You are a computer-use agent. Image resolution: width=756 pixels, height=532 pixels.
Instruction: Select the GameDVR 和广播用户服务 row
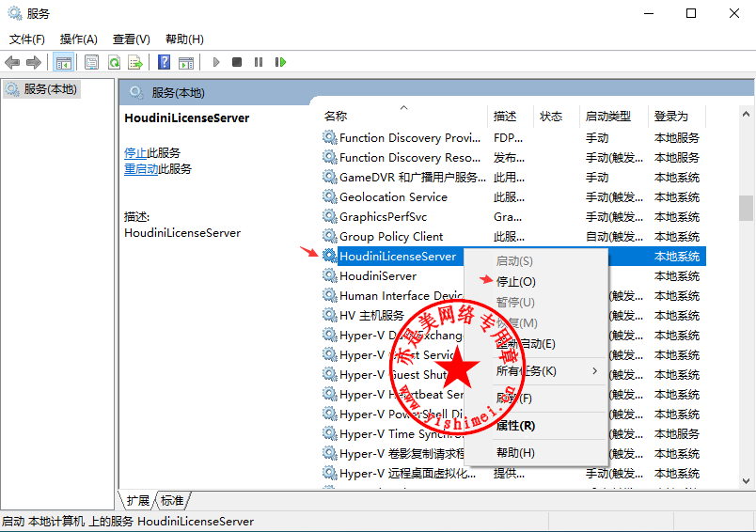coord(513,178)
